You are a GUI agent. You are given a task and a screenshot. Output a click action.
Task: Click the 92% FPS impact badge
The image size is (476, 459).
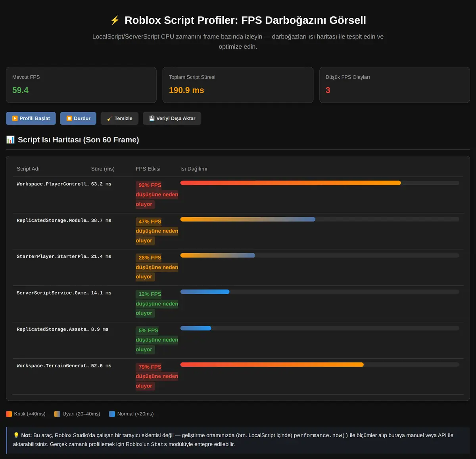pyautogui.click(x=157, y=195)
